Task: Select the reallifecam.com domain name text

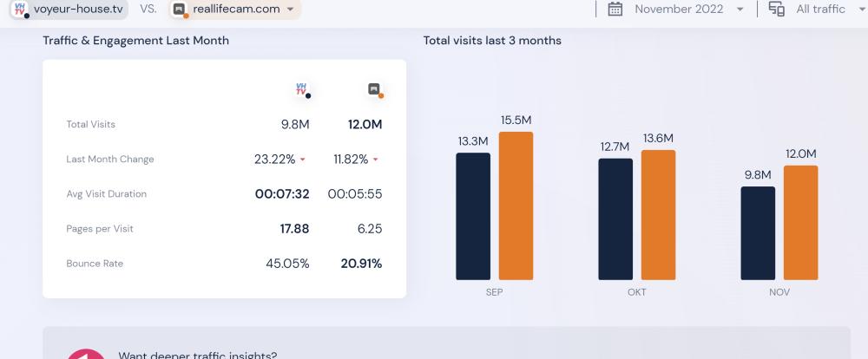Action: pyautogui.click(x=236, y=10)
